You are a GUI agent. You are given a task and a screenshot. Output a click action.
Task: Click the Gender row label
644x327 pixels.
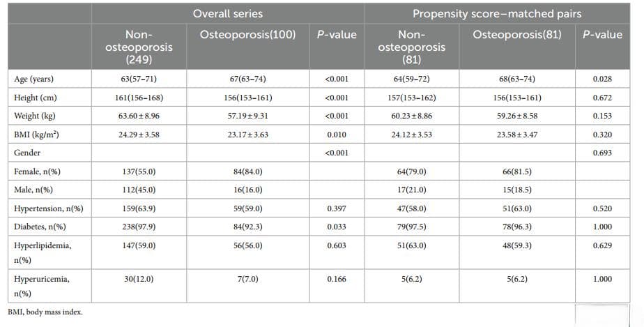tap(27, 153)
